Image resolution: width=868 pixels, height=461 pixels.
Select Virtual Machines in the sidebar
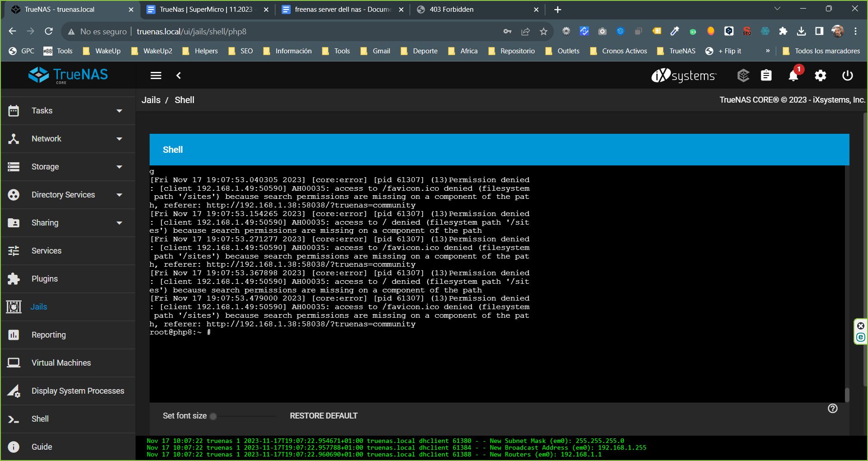(61, 363)
